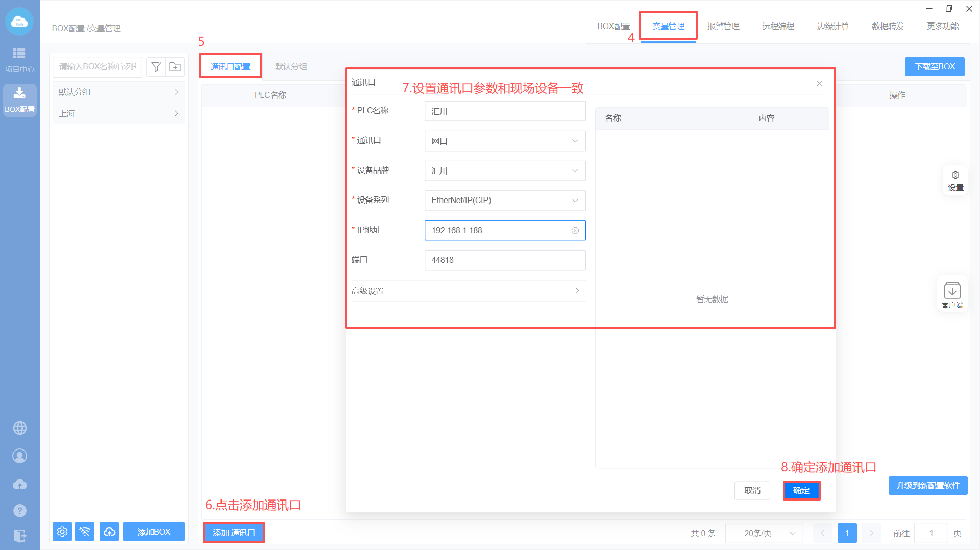Viewport: 980px width, 550px height.
Task: Click the Wi-Fi offline icon button
Action: point(85,532)
